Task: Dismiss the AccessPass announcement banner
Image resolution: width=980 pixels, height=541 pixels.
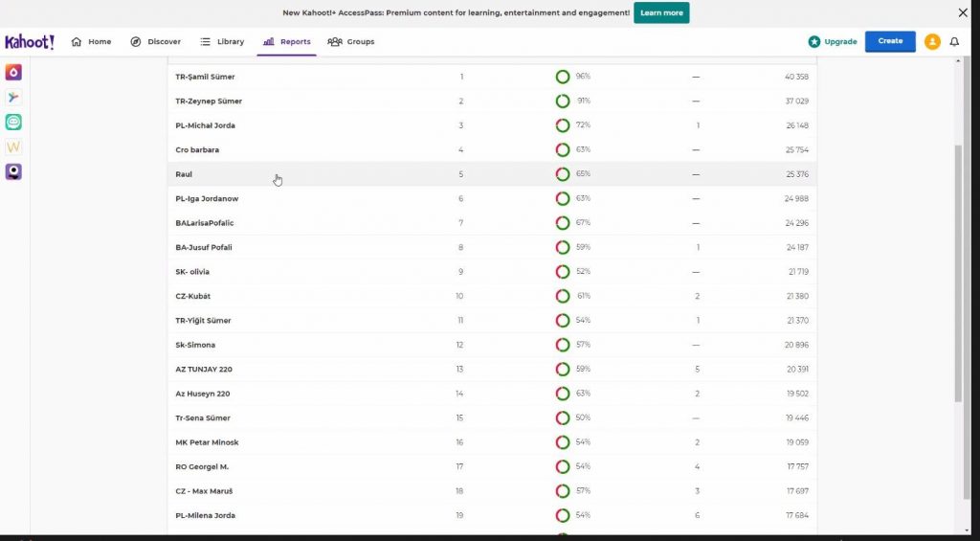Action: click(x=963, y=13)
